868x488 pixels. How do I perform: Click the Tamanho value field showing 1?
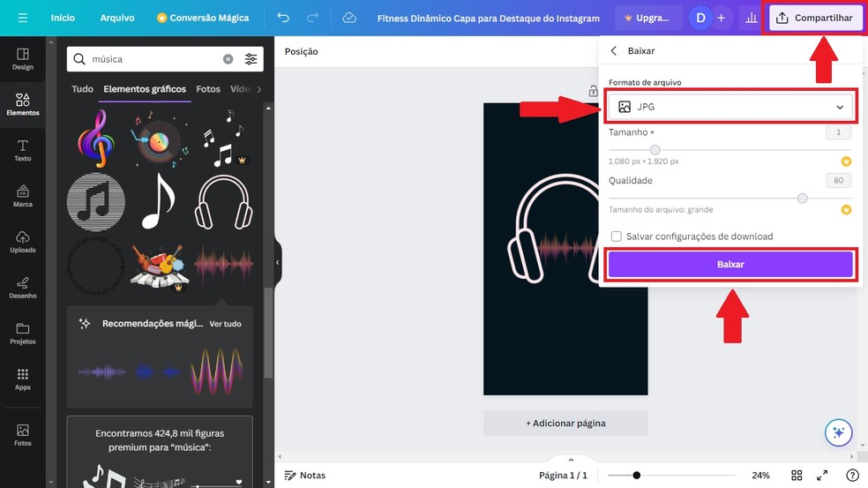tap(838, 131)
